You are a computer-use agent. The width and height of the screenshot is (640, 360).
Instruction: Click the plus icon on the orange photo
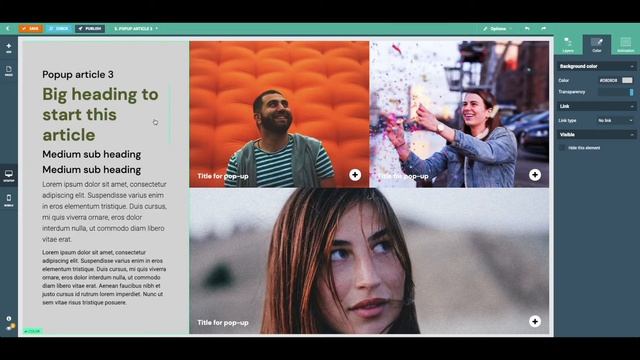point(355,175)
